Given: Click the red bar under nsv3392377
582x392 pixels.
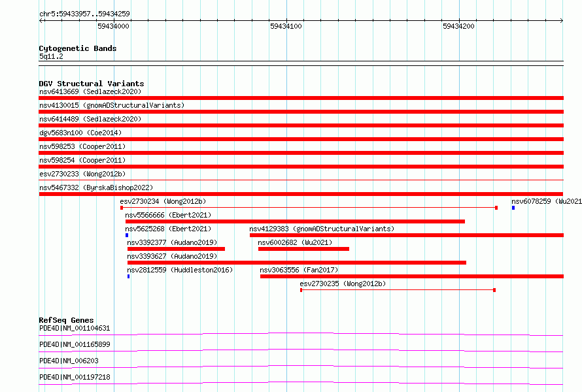Looking at the screenshot, I should 176,249.
